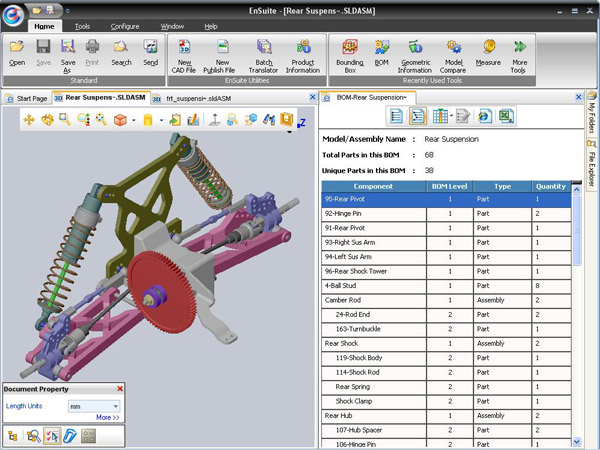Sort by the Component column header
The height and width of the screenshot is (450, 600).
(x=373, y=186)
